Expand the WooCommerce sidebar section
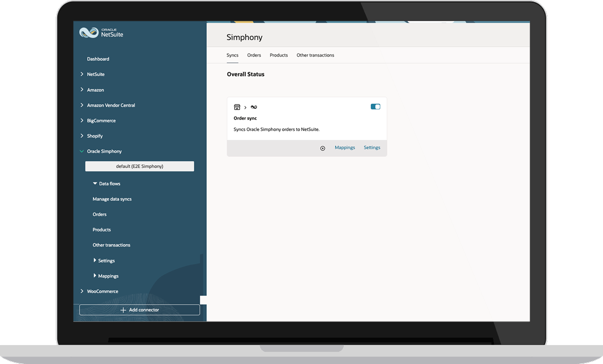The height and width of the screenshot is (364, 603). pos(82,291)
